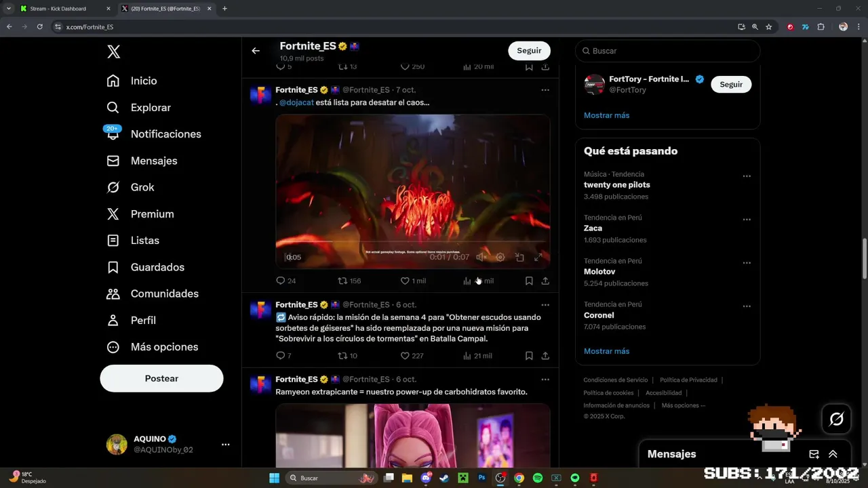
Task: Click the Listas sidebar icon
Action: (x=113, y=241)
